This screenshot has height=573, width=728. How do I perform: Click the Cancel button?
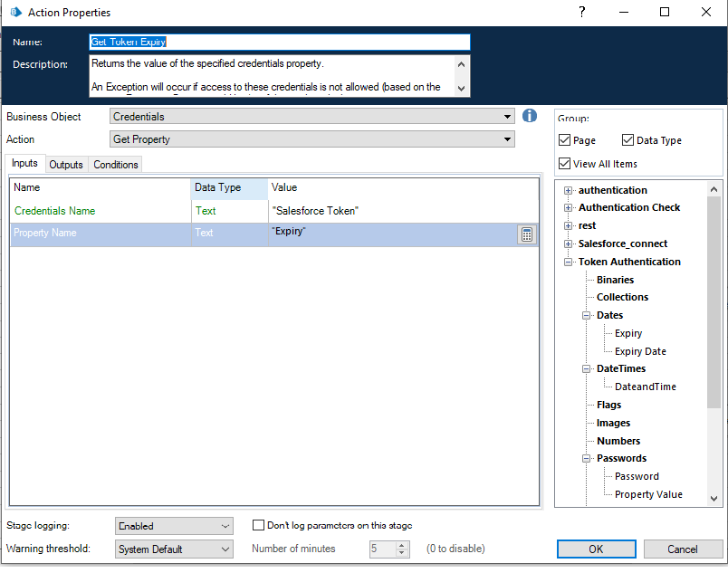pos(683,549)
